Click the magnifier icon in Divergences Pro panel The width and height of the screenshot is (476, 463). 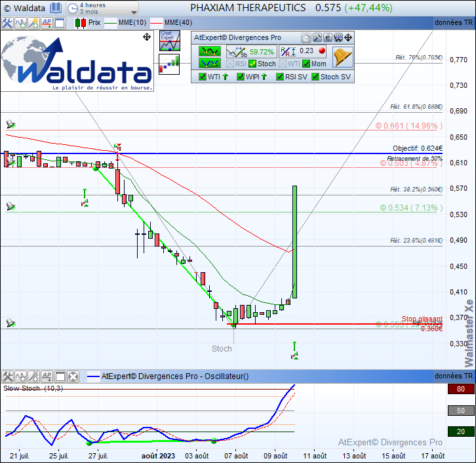click(306, 37)
